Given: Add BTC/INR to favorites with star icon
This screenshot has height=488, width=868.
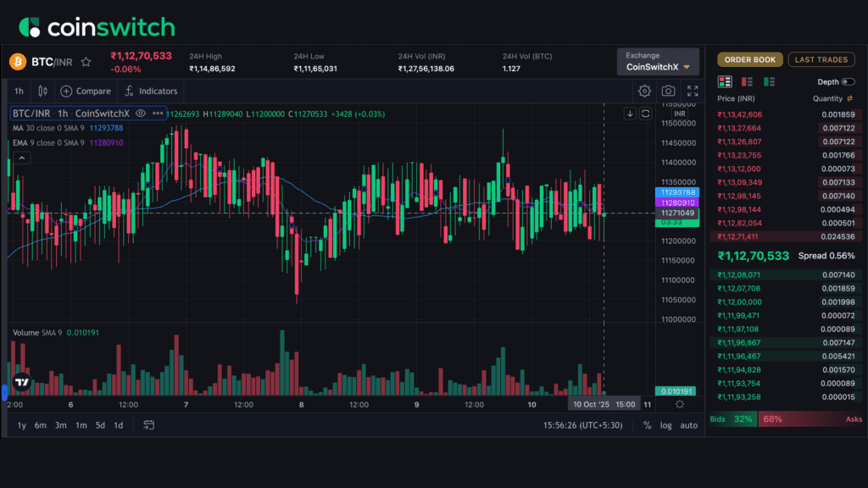Looking at the screenshot, I should point(86,62).
